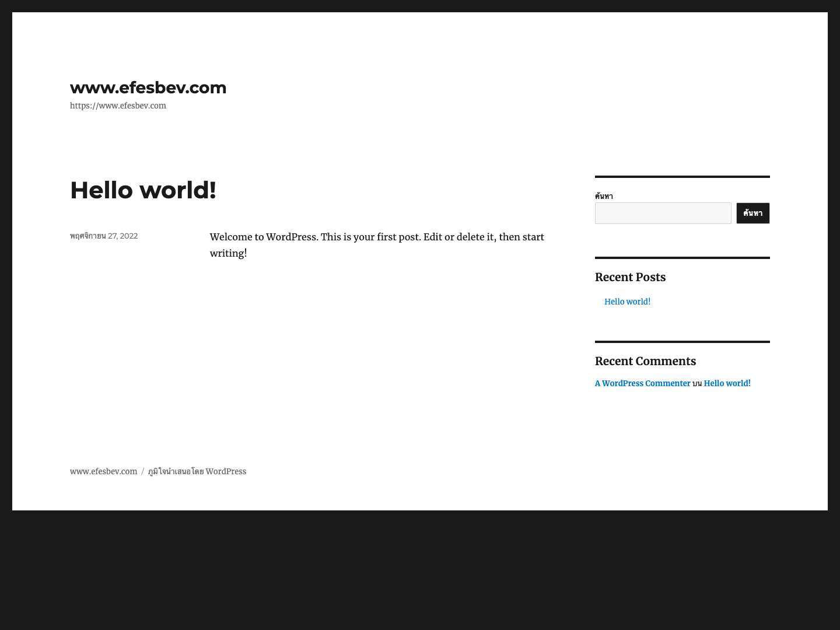Open the first post via its headline
Screen dimensions: 840x630
click(x=142, y=190)
